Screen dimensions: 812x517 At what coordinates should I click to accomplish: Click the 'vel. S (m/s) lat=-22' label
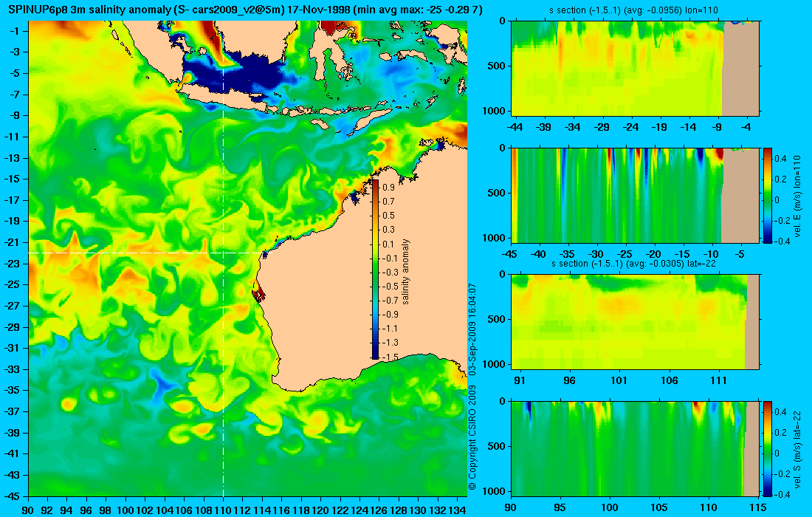tap(797, 451)
